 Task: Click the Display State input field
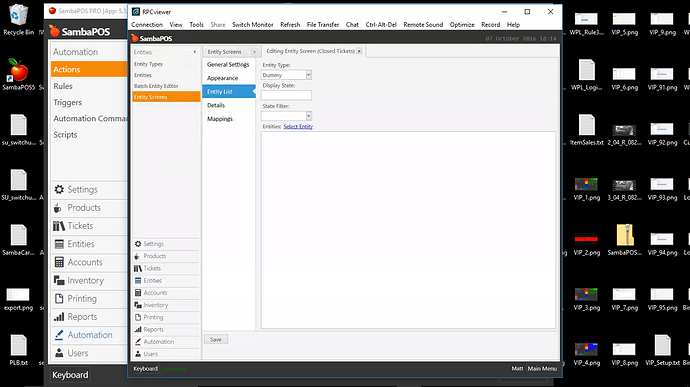[286, 95]
